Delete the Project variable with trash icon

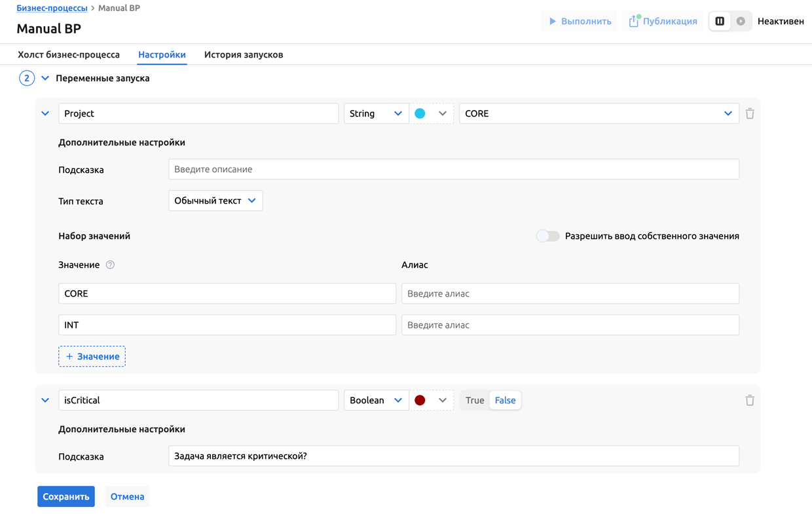[x=750, y=114]
